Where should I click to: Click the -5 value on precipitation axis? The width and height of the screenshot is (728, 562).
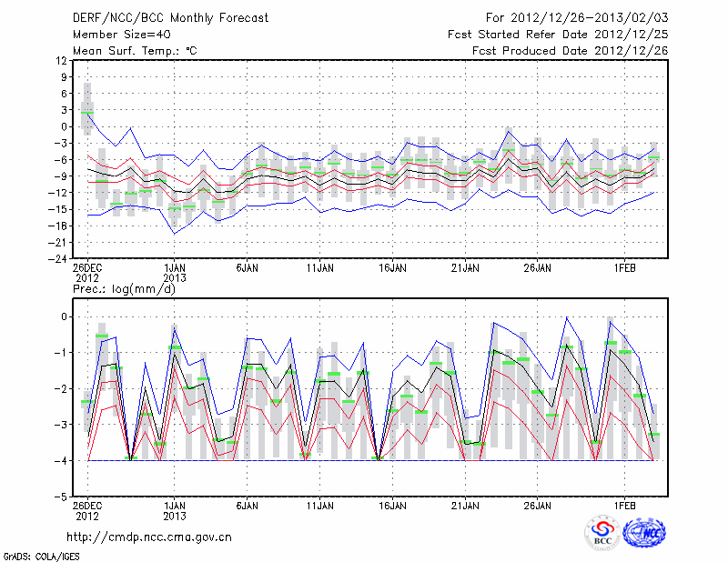tap(61, 497)
